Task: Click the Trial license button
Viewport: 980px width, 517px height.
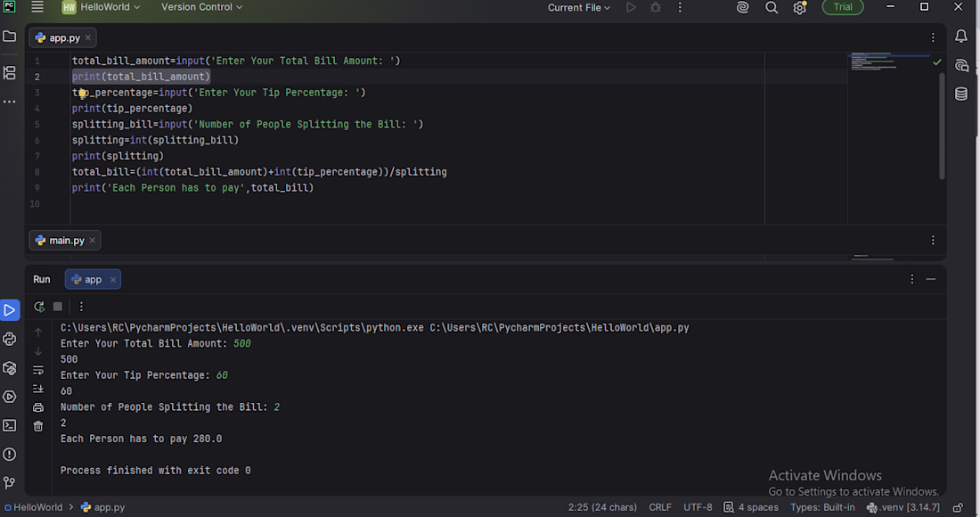Action: coord(843,7)
